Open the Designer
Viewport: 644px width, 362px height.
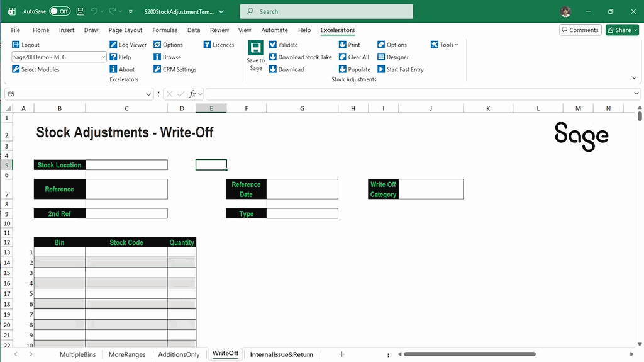tap(393, 57)
